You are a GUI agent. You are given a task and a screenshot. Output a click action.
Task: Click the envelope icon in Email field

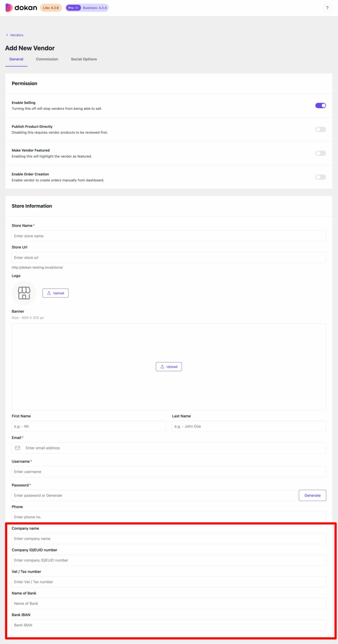[18, 448]
